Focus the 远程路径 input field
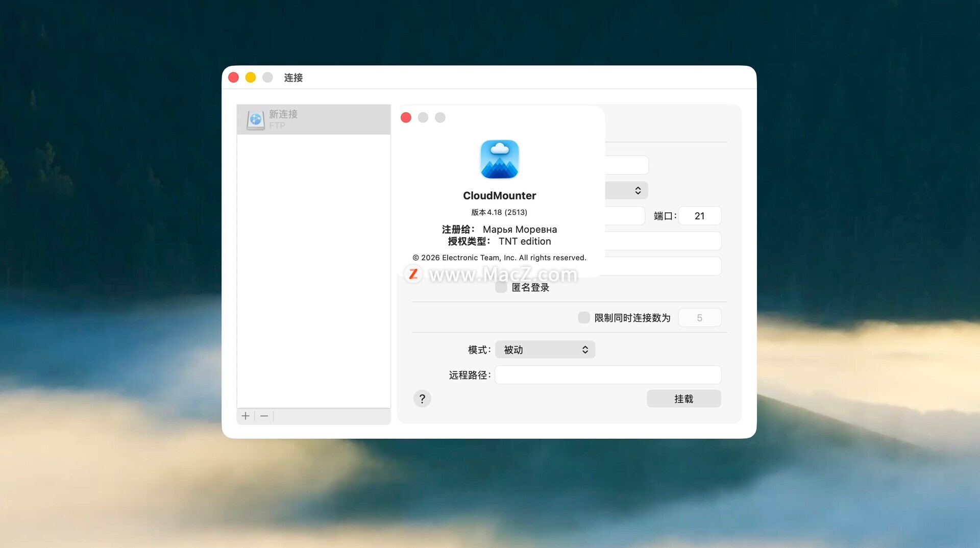 coord(608,375)
